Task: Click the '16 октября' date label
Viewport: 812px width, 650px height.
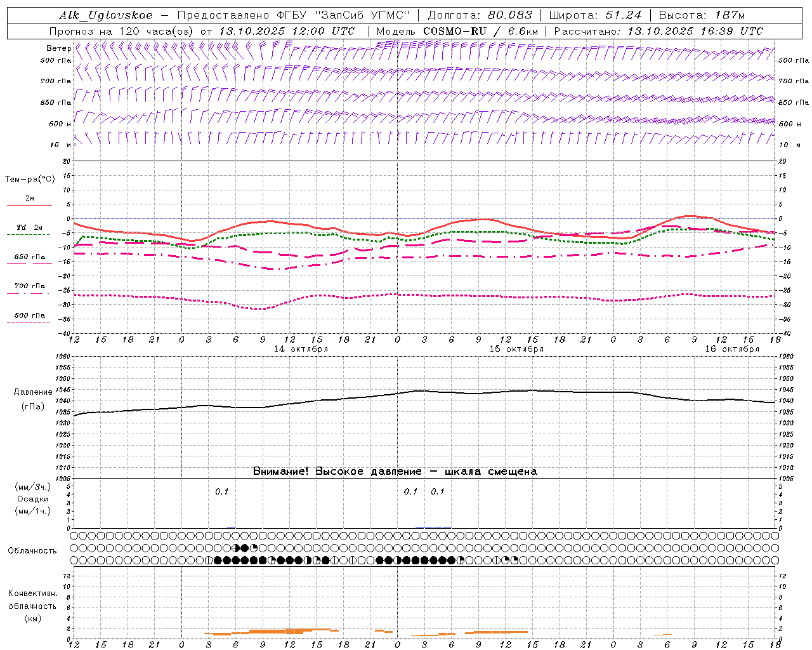Action: (x=732, y=349)
